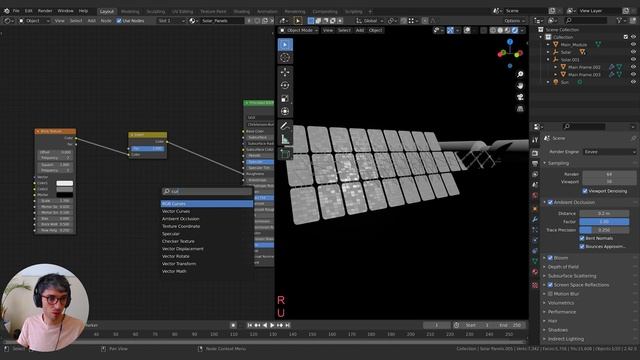Viewport: 640px width, 360px height.
Task: Open the Output properties tab
Action: point(535,164)
